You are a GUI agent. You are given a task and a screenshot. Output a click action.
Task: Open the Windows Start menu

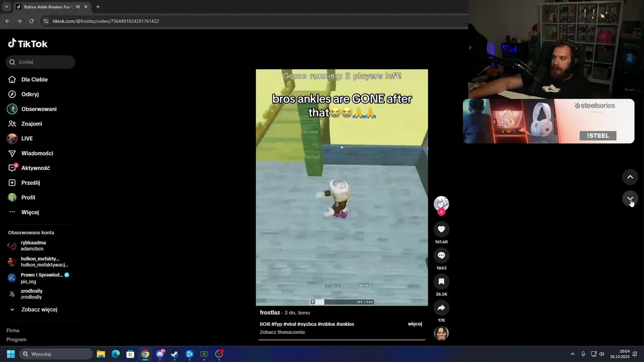(11, 354)
